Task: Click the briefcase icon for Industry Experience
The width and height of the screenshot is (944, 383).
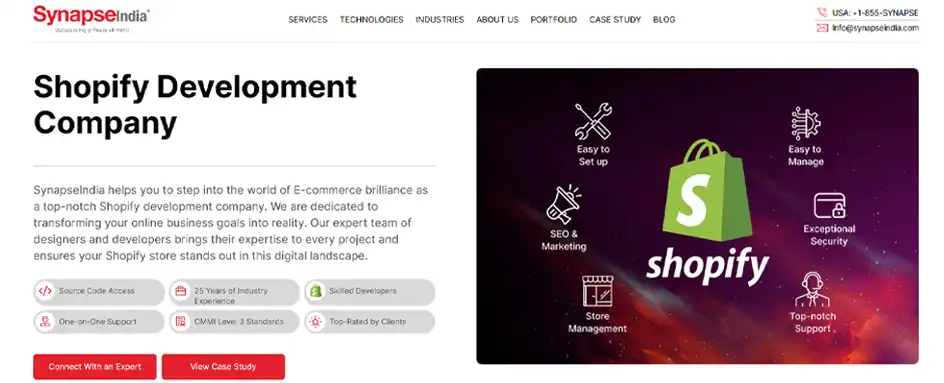Action: tap(180, 291)
